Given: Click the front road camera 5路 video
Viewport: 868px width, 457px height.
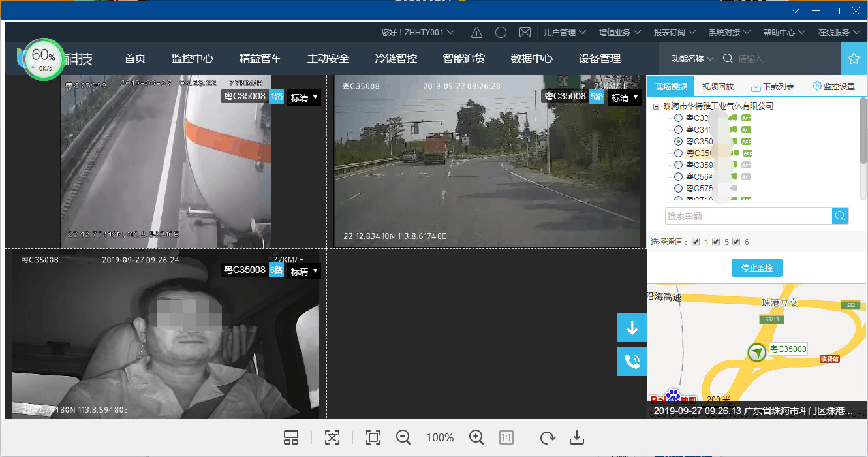Looking at the screenshot, I should point(488,161).
